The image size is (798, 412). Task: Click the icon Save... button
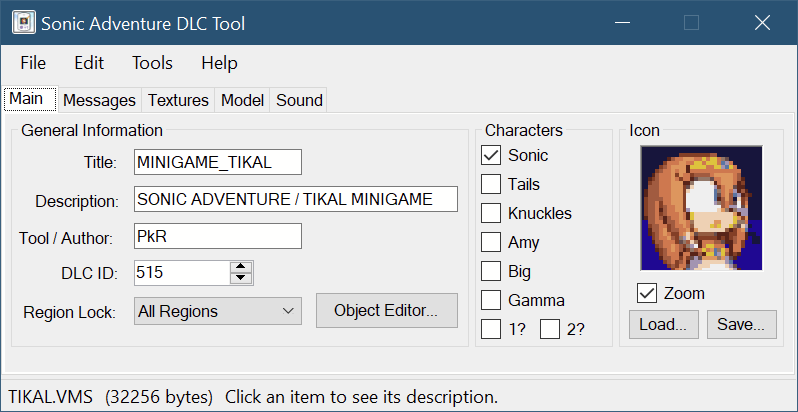[x=742, y=325]
